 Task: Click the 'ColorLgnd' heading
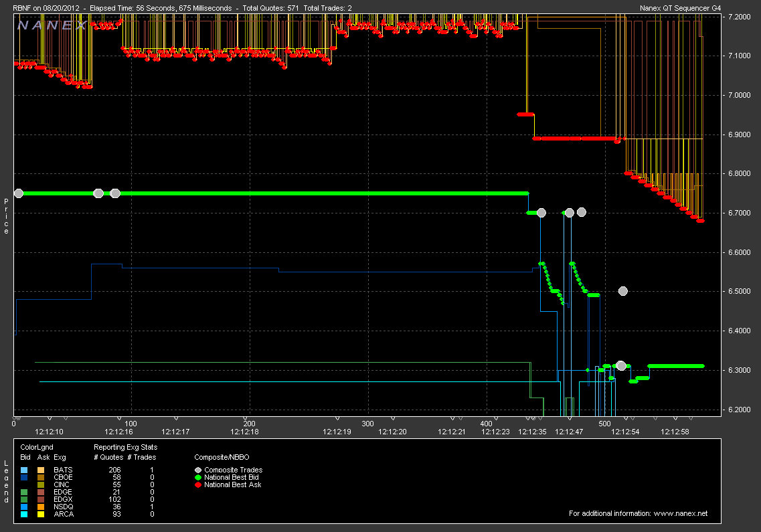pos(37,447)
